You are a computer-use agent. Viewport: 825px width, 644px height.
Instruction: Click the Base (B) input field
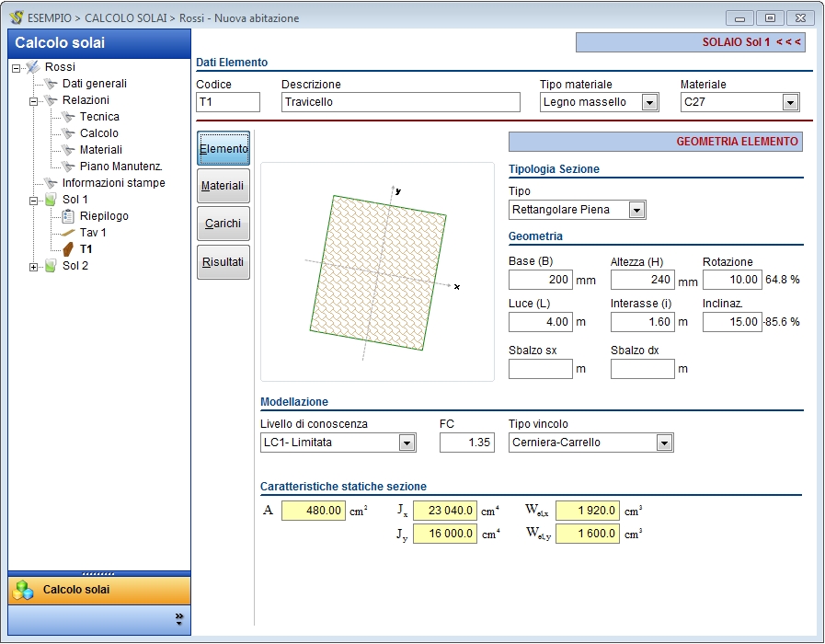point(541,280)
